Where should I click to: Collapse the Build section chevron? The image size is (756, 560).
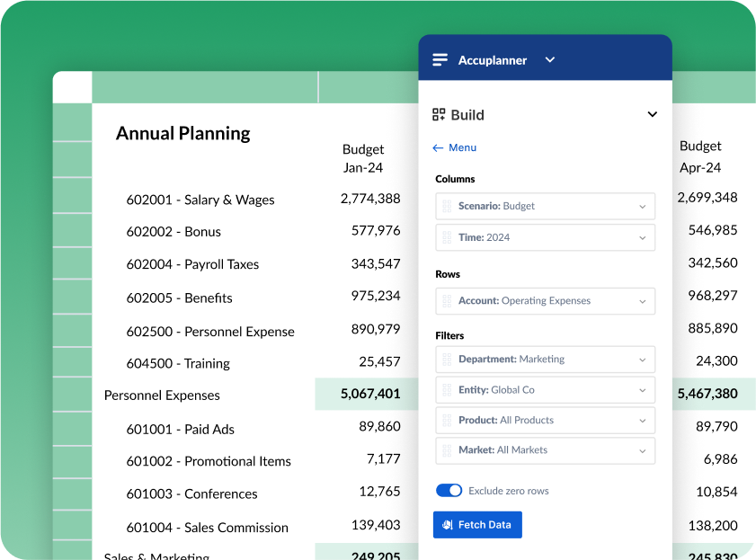(652, 114)
